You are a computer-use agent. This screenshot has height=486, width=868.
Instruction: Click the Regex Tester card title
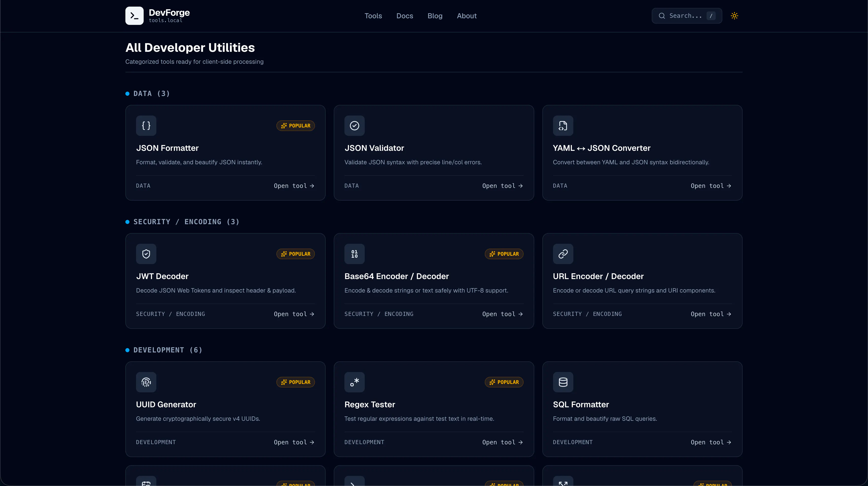pyautogui.click(x=370, y=404)
